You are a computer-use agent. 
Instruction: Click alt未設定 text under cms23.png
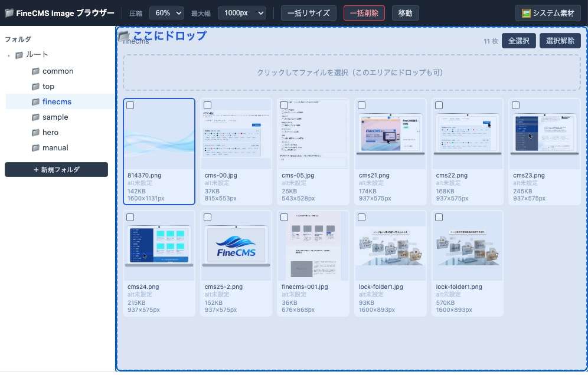525,183
